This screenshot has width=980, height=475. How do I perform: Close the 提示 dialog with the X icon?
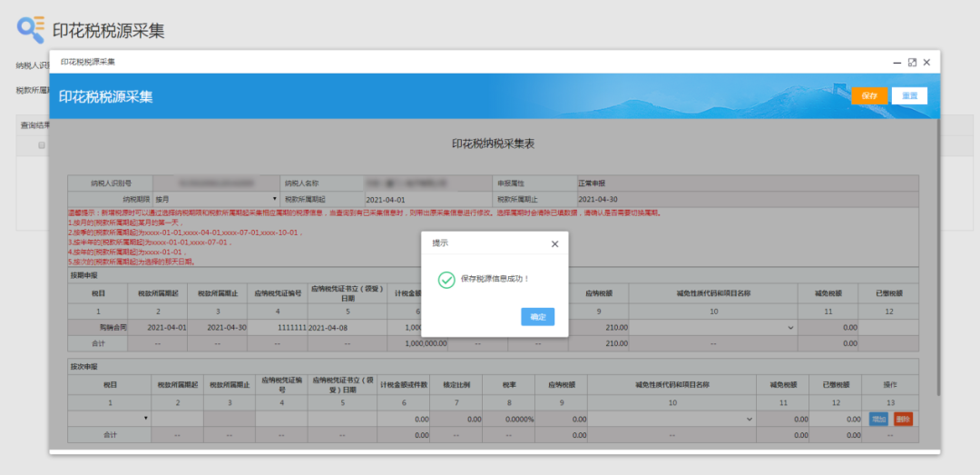point(554,244)
